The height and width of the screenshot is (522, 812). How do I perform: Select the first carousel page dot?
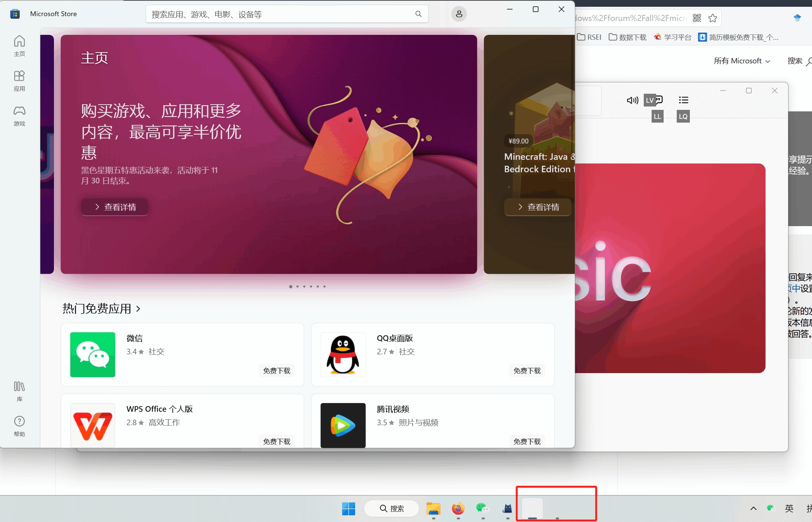pos(291,286)
